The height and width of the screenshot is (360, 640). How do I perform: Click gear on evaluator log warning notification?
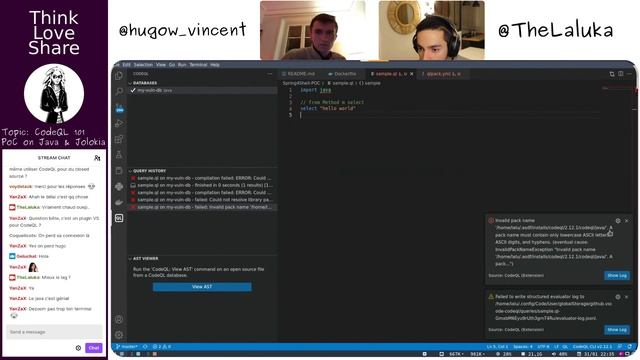point(618,297)
